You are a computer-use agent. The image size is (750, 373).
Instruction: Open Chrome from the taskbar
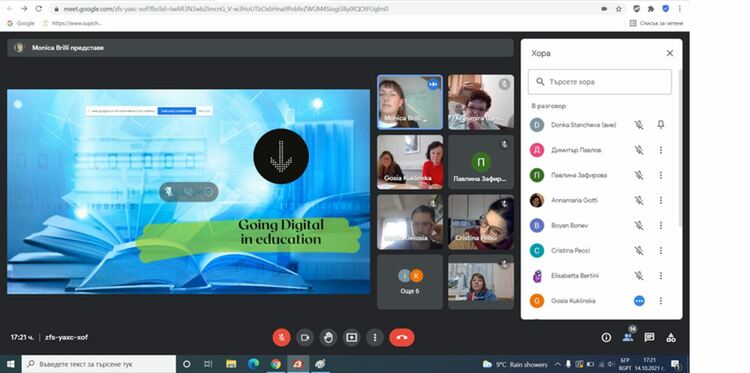tap(276, 364)
